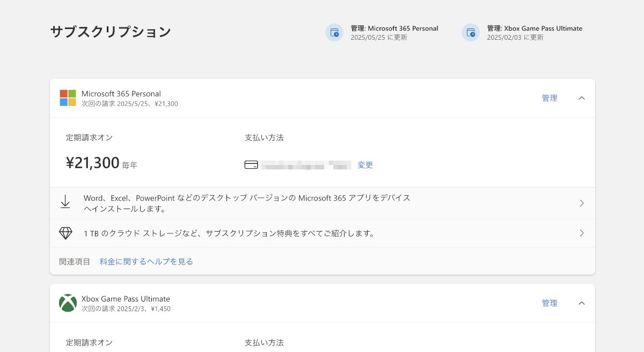The height and width of the screenshot is (352, 644).
Task: Click the Xbox Game Pass Ultimate logo
Action: 68,303
